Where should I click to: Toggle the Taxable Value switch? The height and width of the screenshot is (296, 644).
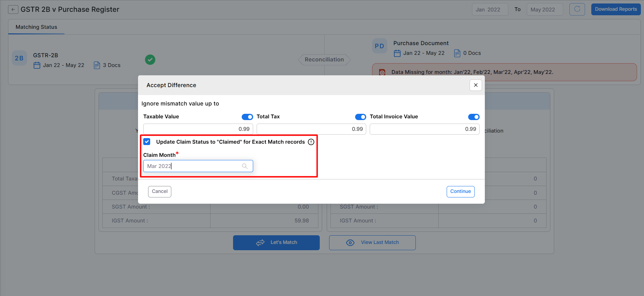click(x=247, y=117)
